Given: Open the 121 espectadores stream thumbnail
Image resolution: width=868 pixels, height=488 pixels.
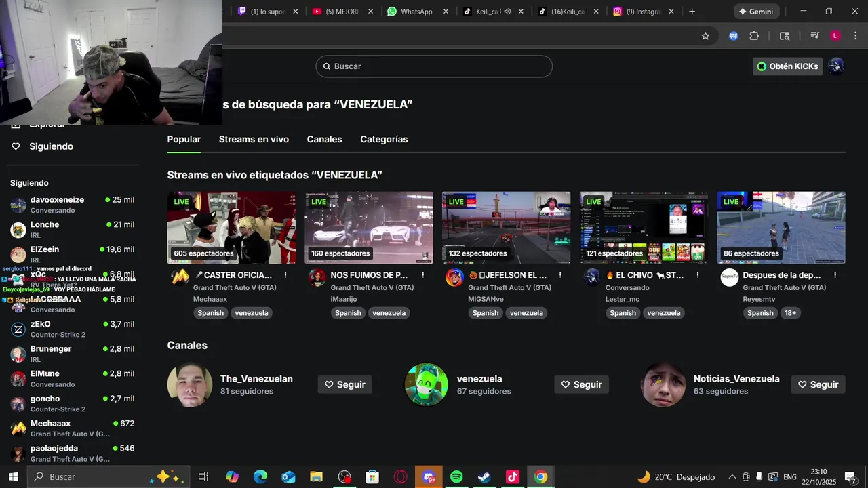Looking at the screenshot, I should pyautogui.click(x=644, y=228).
